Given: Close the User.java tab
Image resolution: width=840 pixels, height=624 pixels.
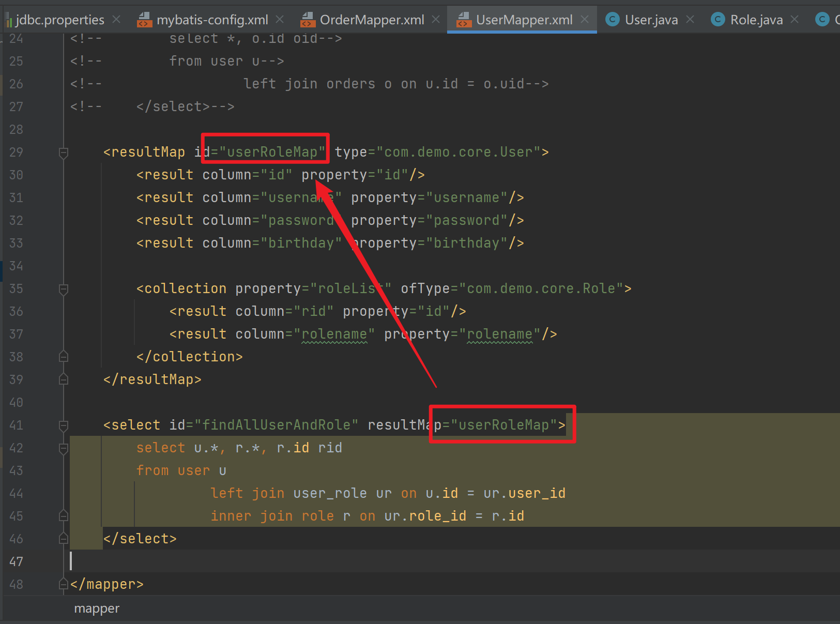Looking at the screenshot, I should point(690,20).
